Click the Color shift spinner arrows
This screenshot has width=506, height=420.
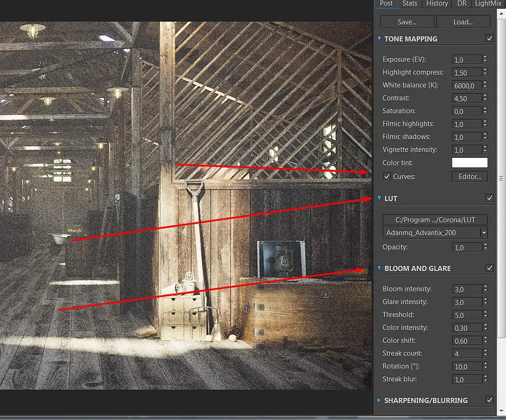(485, 340)
